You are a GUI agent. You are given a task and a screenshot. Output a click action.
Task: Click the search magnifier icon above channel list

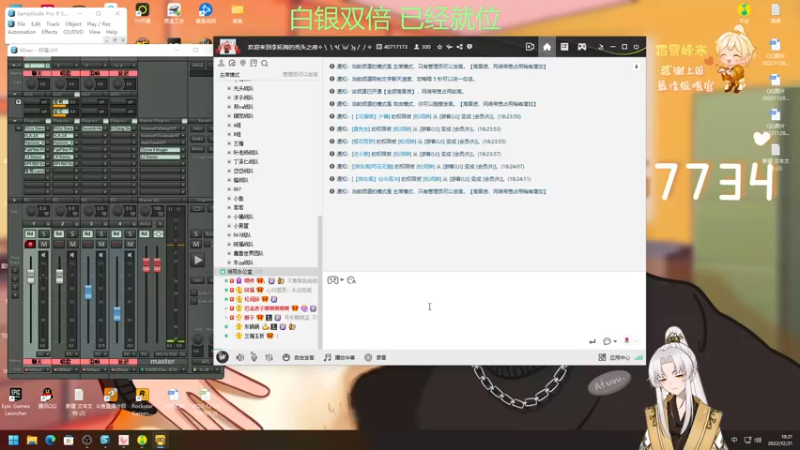264,63
